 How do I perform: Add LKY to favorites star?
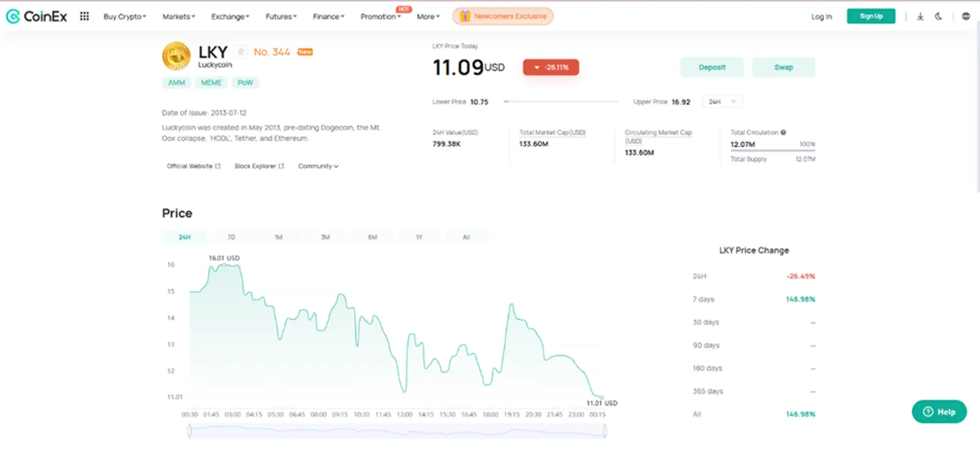[x=241, y=52]
